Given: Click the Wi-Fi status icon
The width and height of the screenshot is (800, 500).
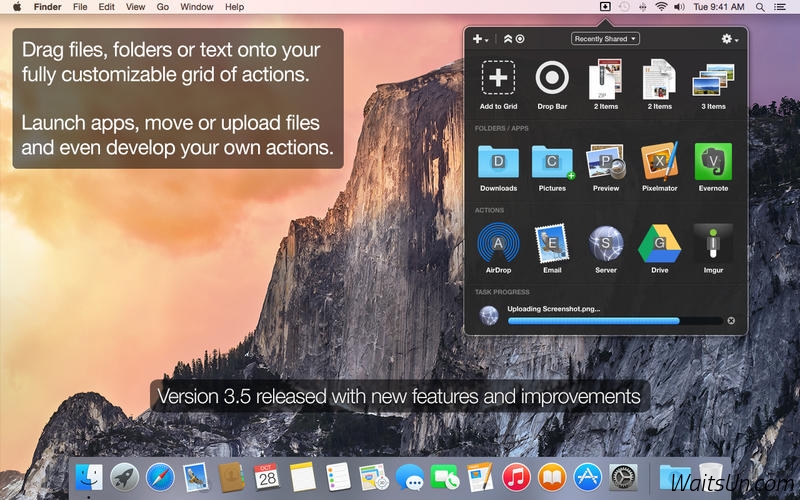Looking at the screenshot, I should [x=661, y=7].
